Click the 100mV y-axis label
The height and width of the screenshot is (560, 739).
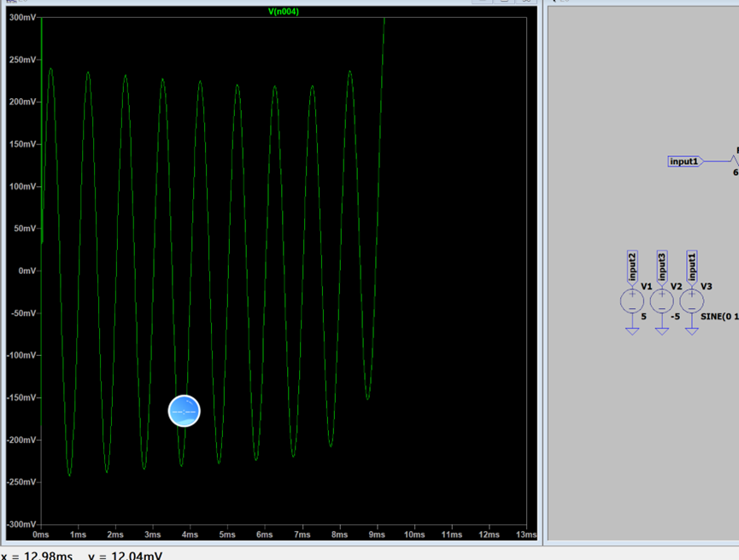pyautogui.click(x=22, y=186)
